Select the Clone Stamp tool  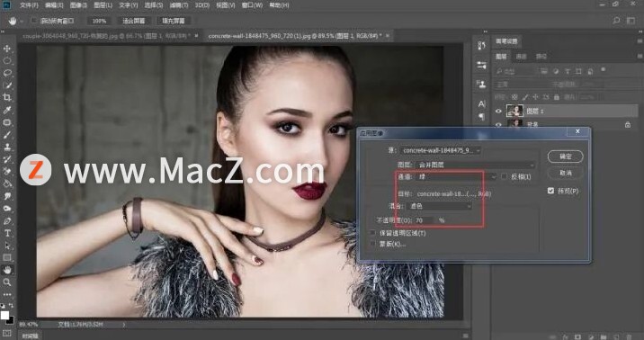click(x=7, y=147)
